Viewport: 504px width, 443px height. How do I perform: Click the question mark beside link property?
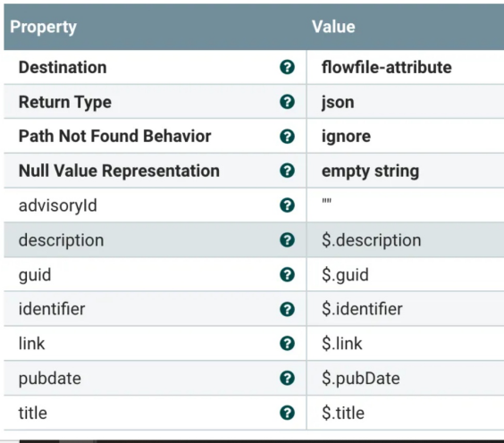[x=287, y=343]
